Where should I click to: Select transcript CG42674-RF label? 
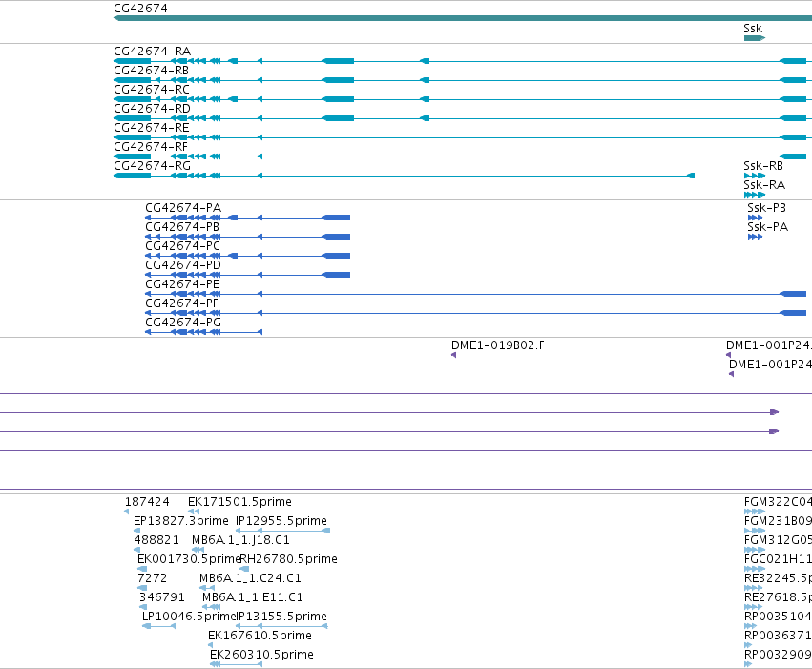click(x=151, y=147)
